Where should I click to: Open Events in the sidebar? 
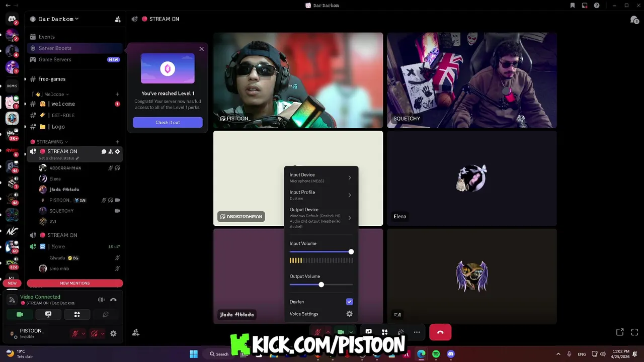click(x=74, y=37)
